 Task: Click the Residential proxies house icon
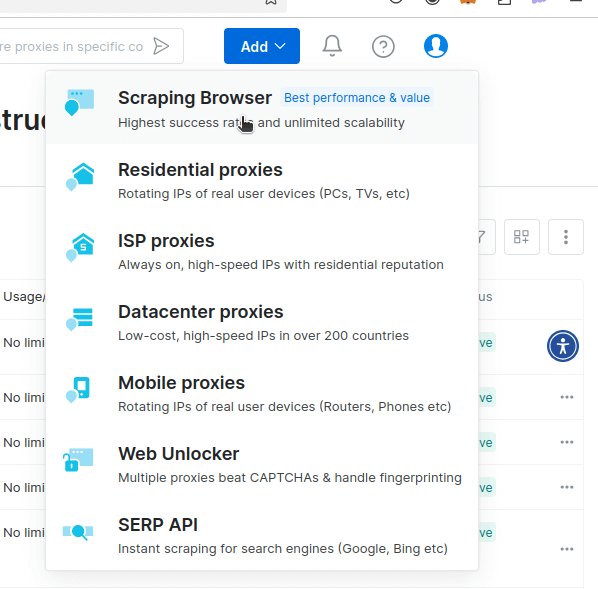[80, 177]
